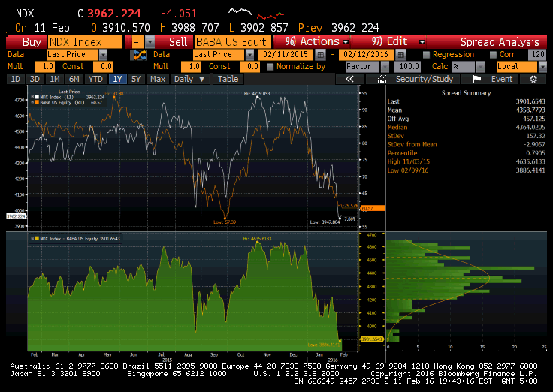The height and width of the screenshot is (392, 553).
Task: Open the 96) Actions menu
Action: coord(312,41)
